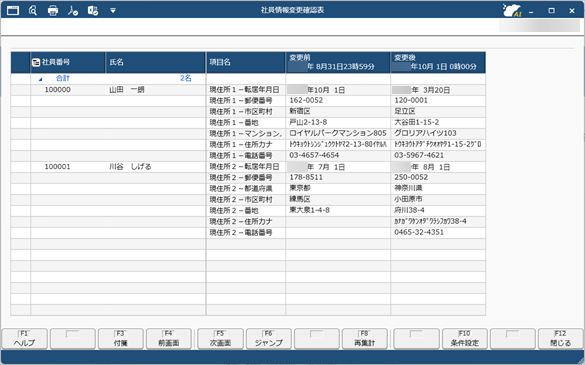
Task: Click the 府川38-4 value cell
Action: click(x=438, y=210)
